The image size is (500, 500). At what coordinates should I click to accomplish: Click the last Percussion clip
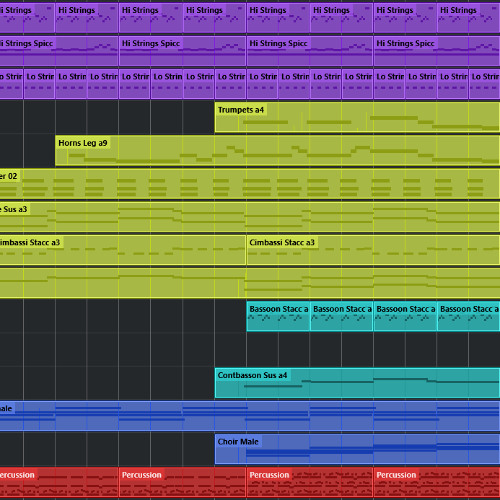(x=437, y=482)
